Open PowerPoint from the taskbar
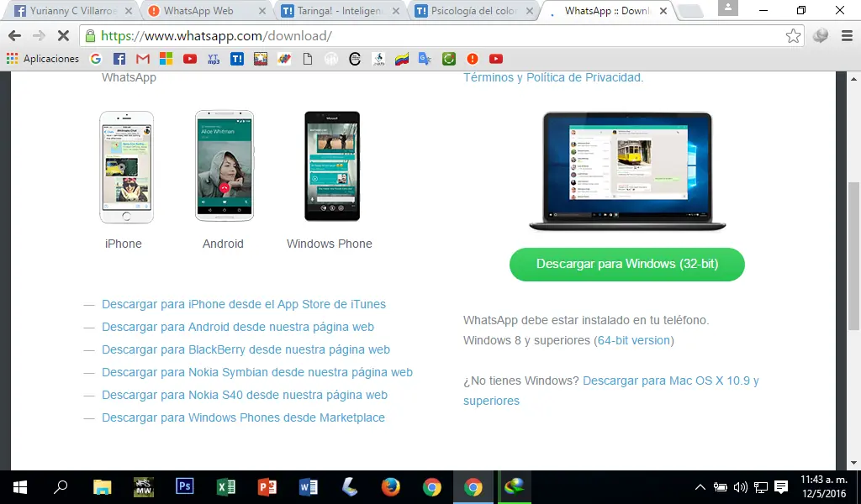 point(267,487)
